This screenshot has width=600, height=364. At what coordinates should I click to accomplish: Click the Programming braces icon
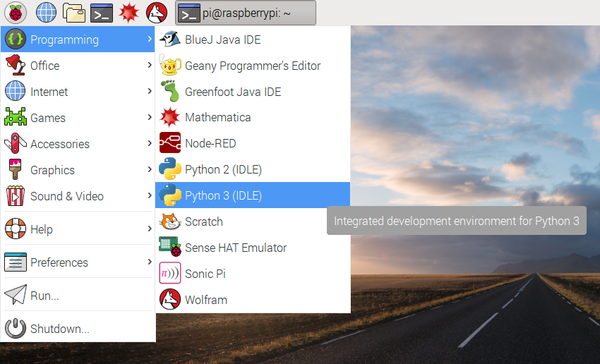pos(16,39)
